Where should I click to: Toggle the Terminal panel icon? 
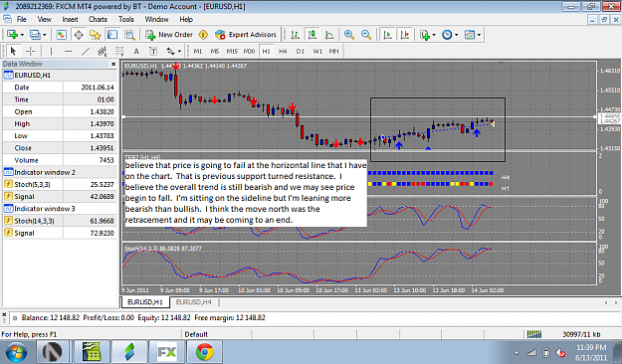pyautogui.click(x=112, y=35)
